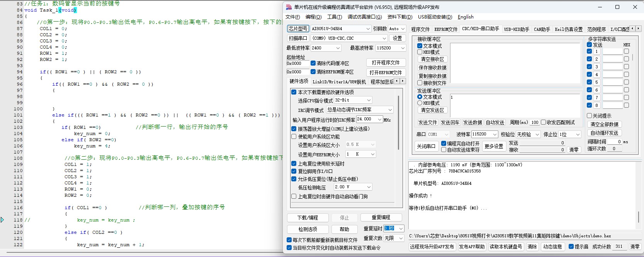644x257 pixels.
Task: Click the 打开程序文件 button
Action: pyautogui.click(x=386, y=63)
